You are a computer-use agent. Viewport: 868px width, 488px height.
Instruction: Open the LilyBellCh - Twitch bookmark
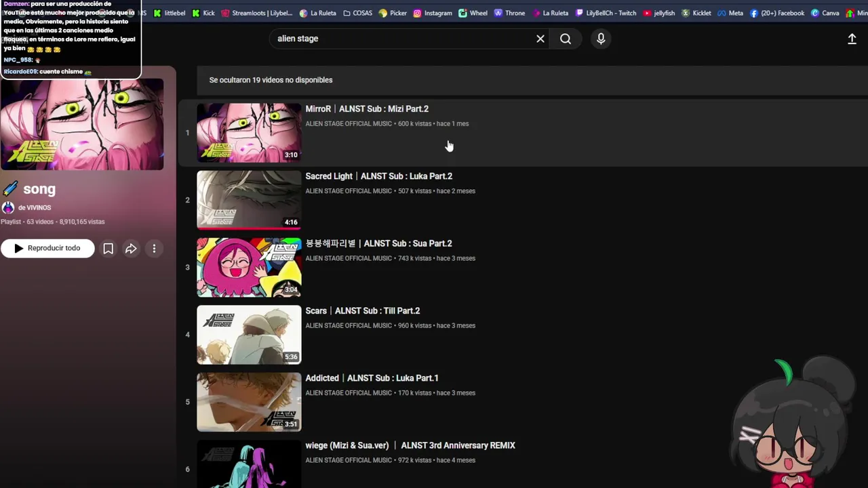[x=606, y=13]
